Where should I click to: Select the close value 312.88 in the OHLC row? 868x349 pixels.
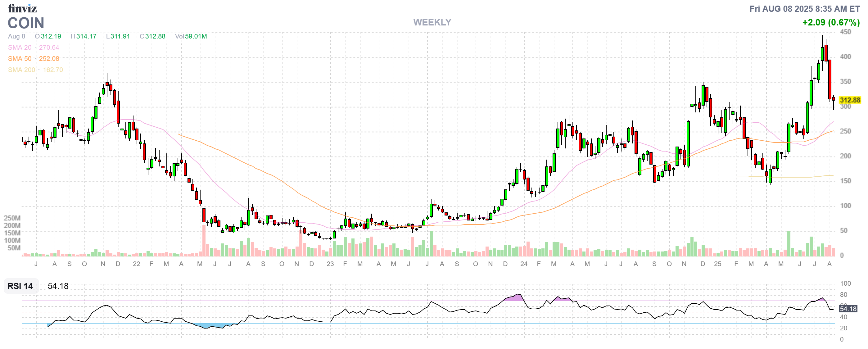[x=155, y=36]
